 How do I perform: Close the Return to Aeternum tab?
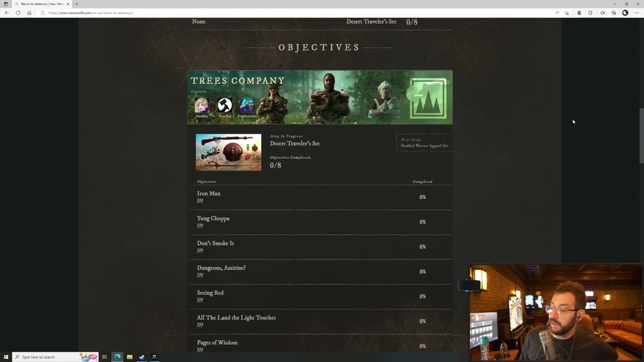(68, 4)
